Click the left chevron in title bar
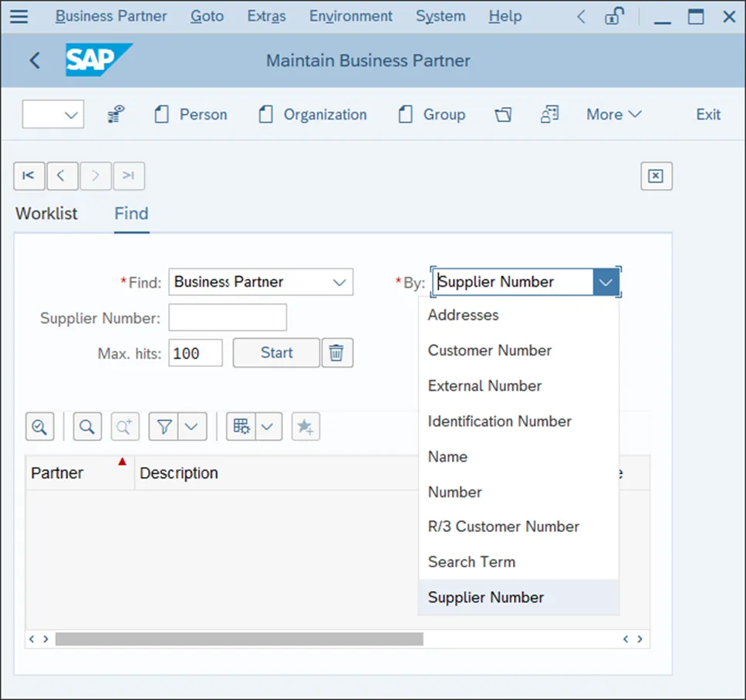Image resolution: width=746 pixels, height=700 pixels. coord(581,17)
